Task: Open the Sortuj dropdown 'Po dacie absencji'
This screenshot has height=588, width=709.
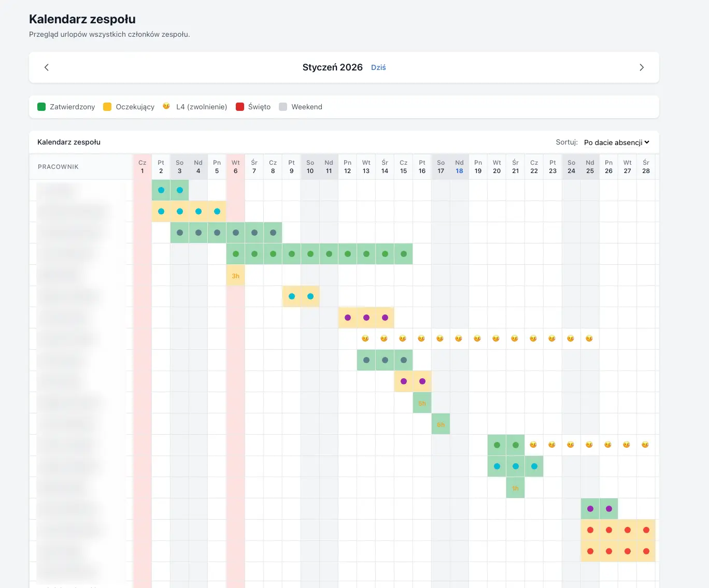Action: pos(616,142)
